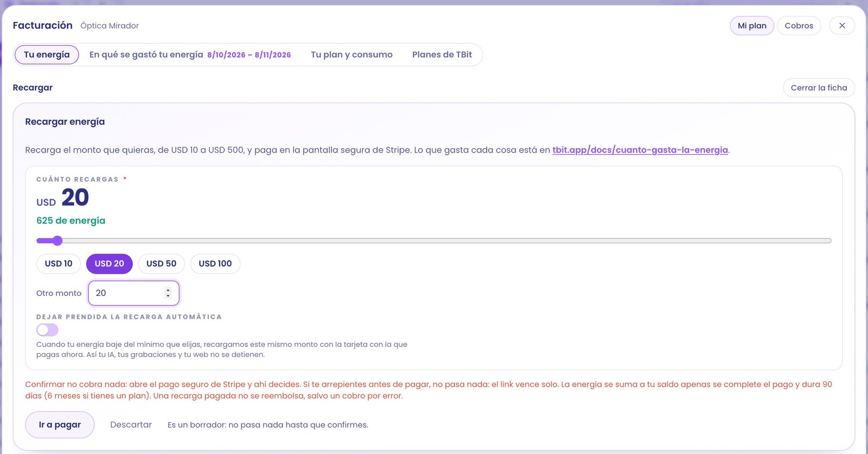Close the Facturación dialog with the X

pos(842,26)
